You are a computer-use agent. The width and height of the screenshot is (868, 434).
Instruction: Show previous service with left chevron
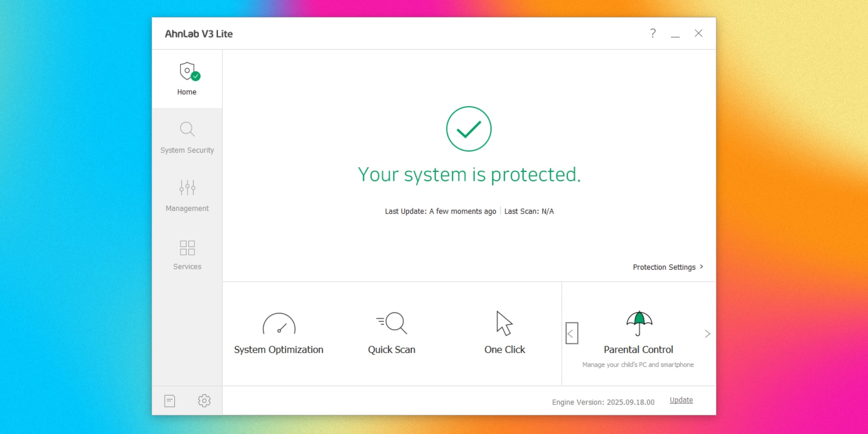tap(571, 334)
